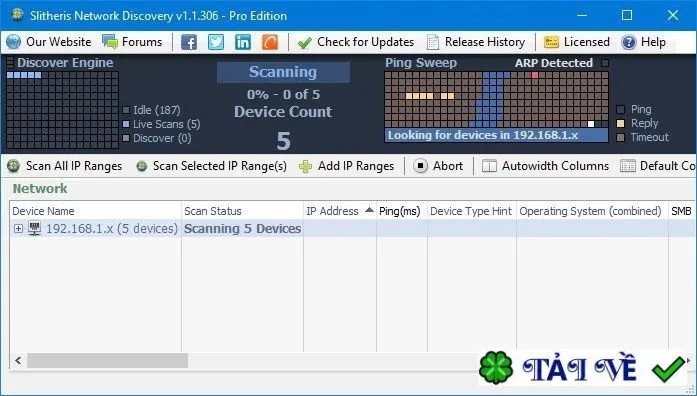Click the Discover Engine panel grip icon

coord(10,63)
